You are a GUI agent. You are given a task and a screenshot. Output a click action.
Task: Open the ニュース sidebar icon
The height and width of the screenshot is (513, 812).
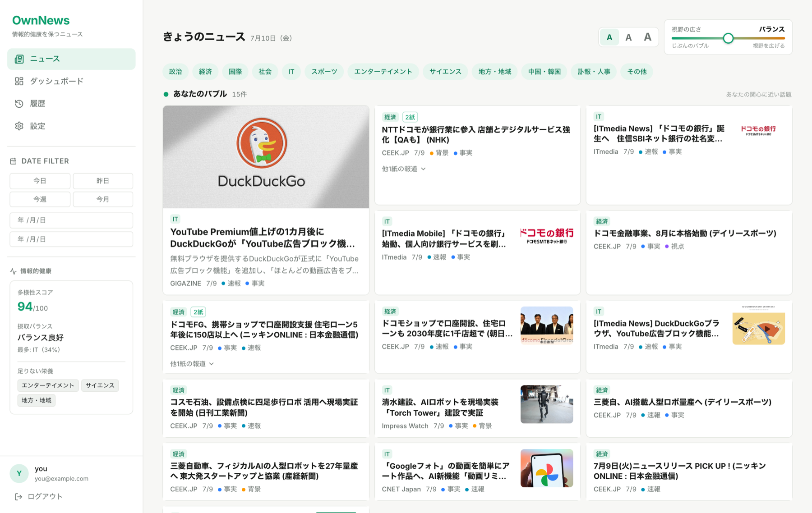tap(19, 59)
